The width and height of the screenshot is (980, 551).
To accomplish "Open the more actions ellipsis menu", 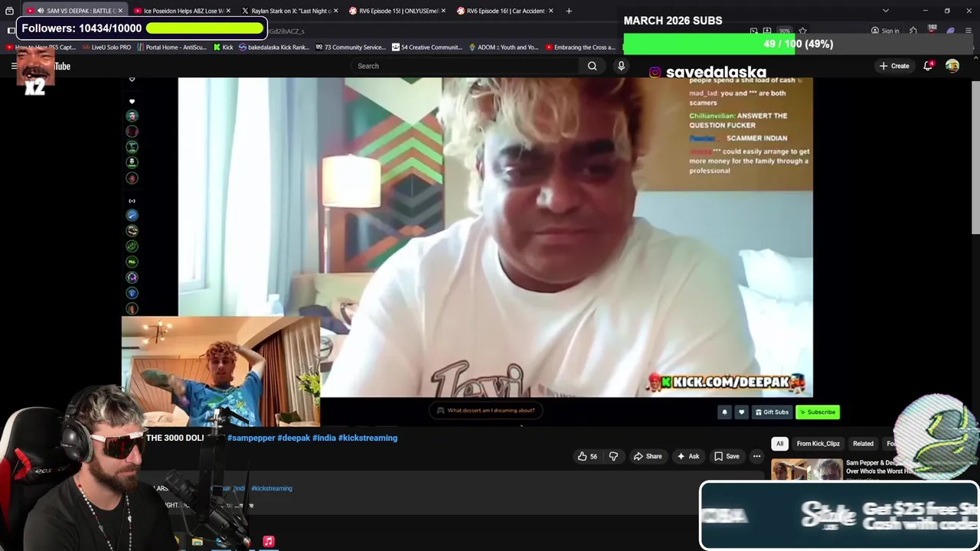I will pos(756,456).
